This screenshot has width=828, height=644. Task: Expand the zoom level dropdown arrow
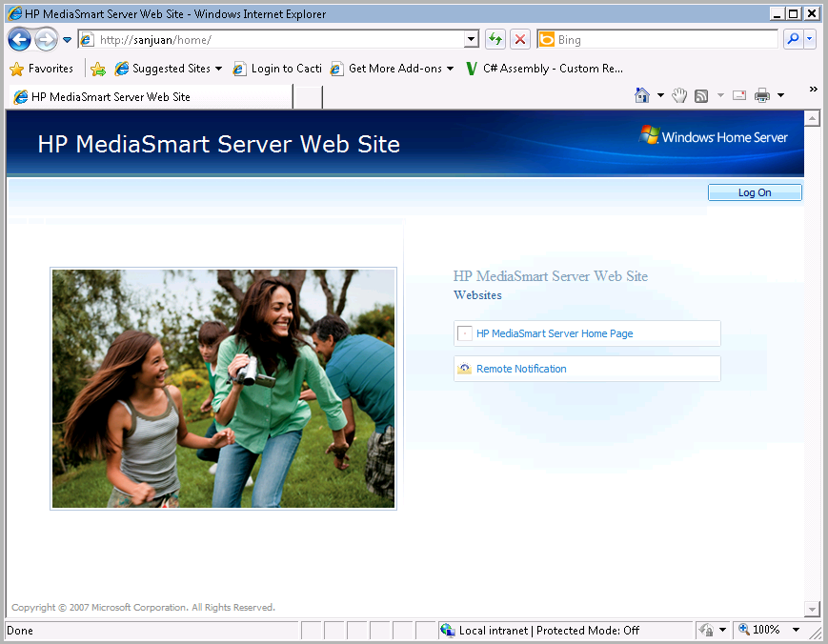coord(796,630)
